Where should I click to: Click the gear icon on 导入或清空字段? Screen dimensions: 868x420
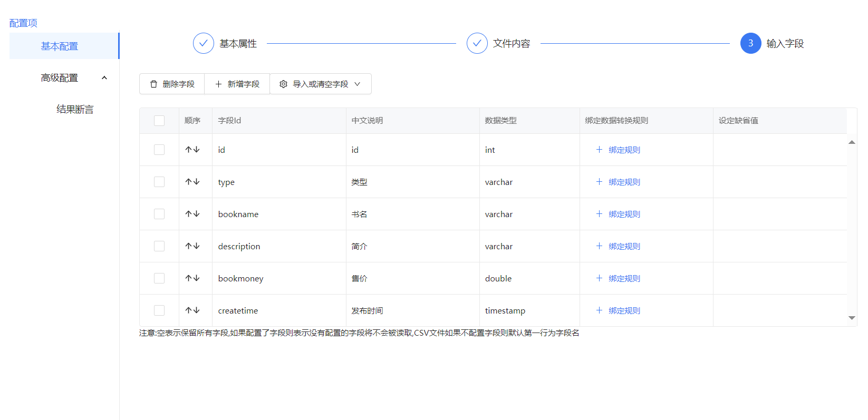[283, 84]
